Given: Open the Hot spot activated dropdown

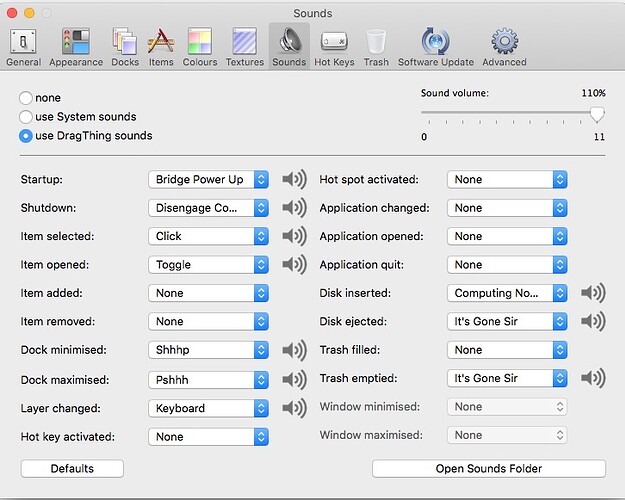Looking at the screenshot, I should pyautogui.click(x=507, y=179).
